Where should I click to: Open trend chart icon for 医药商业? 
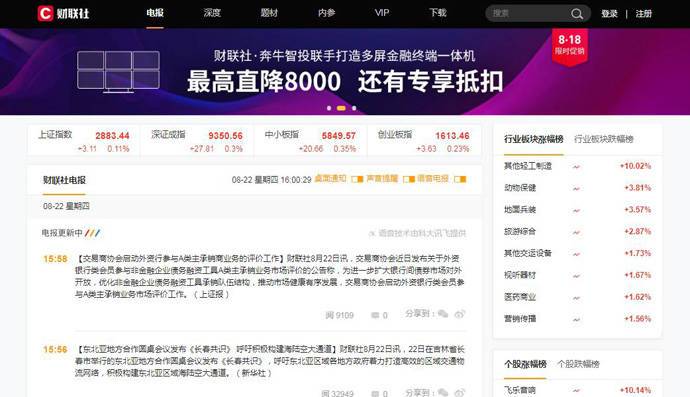coord(576,297)
